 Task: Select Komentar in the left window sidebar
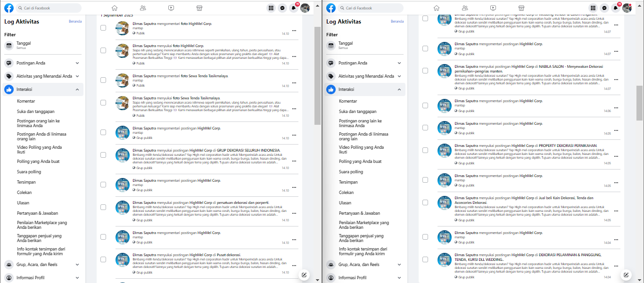click(26, 101)
